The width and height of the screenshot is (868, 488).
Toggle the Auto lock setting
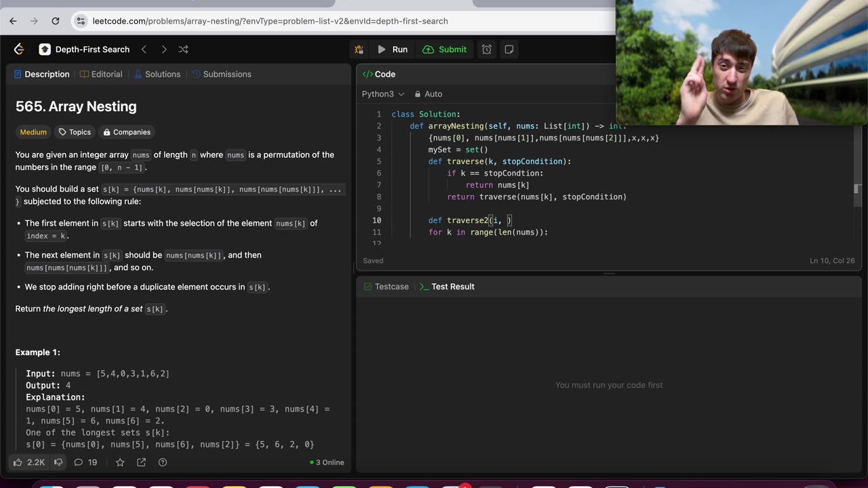coord(428,94)
